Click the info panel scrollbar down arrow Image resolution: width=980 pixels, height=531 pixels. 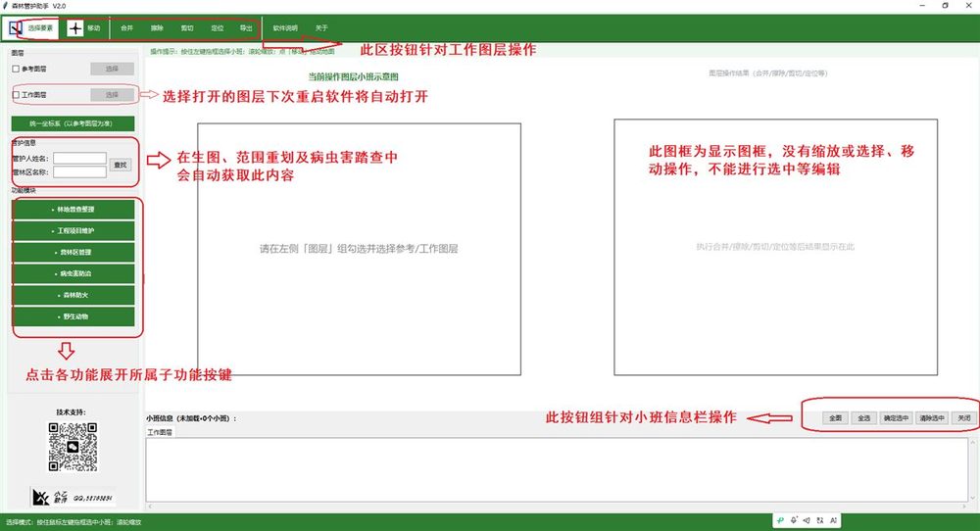pyautogui.click(x=972, y=498)
